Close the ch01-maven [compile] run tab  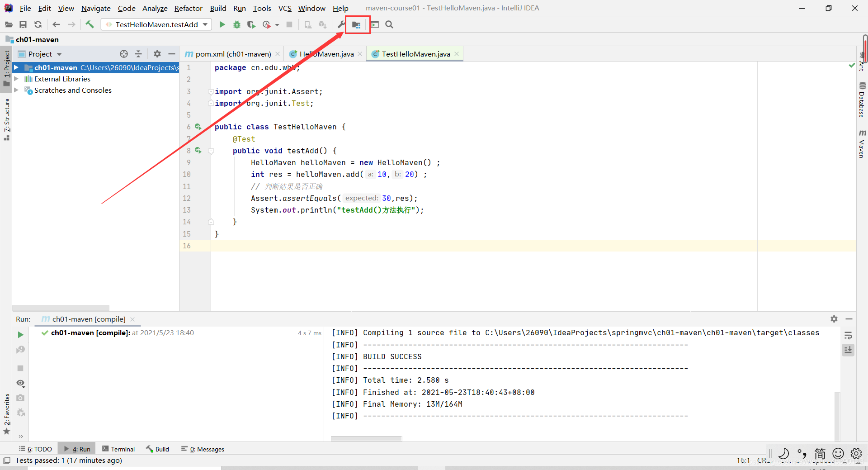pos(132,319)
